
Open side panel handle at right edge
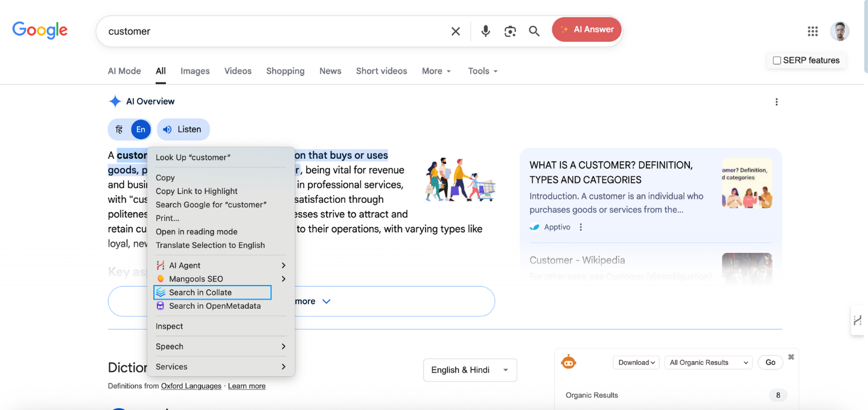(x=858, y=321)
